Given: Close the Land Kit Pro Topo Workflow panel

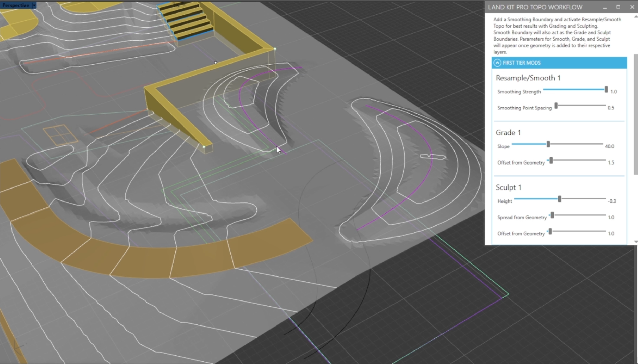Looking at the screenshot, I should (632, 7).
